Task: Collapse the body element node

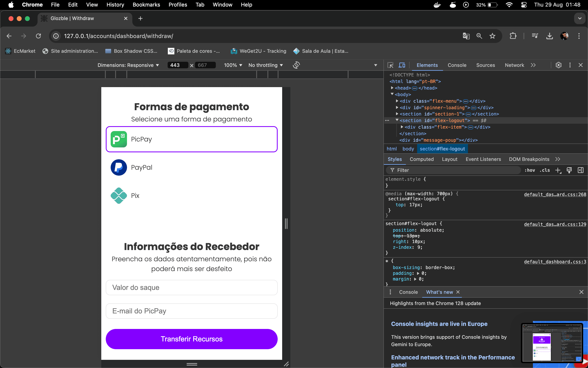Action: 392,94
